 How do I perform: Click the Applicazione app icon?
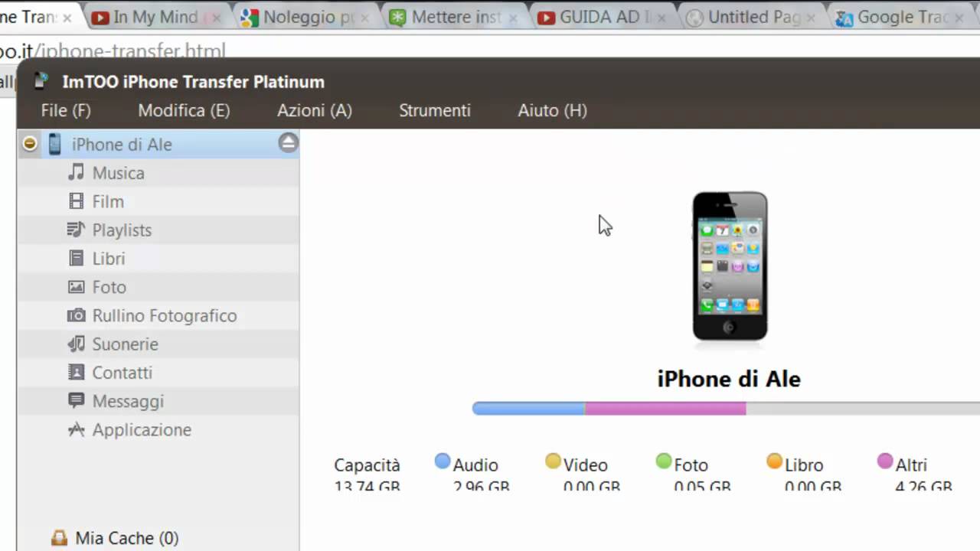click(76, 429)
